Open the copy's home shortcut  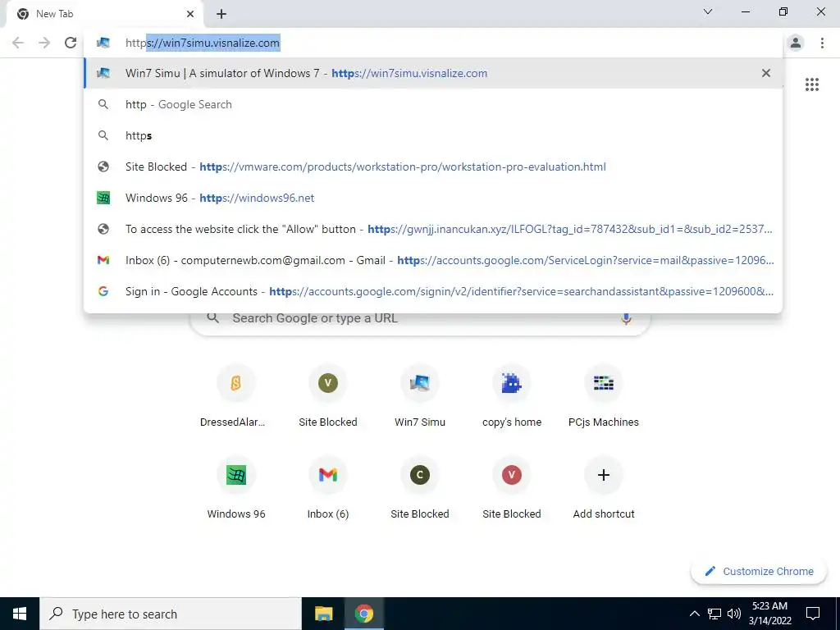click(x=512, y=397)
